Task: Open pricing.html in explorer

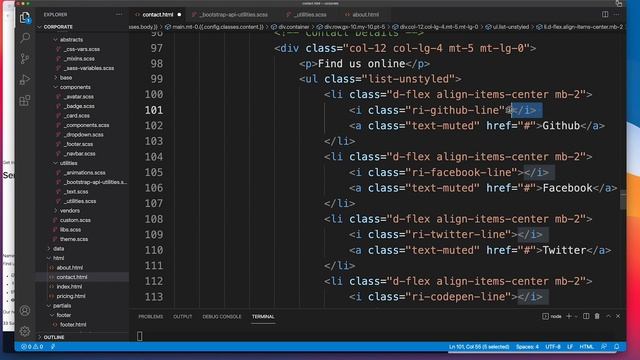Action: [x=71, y=296]
